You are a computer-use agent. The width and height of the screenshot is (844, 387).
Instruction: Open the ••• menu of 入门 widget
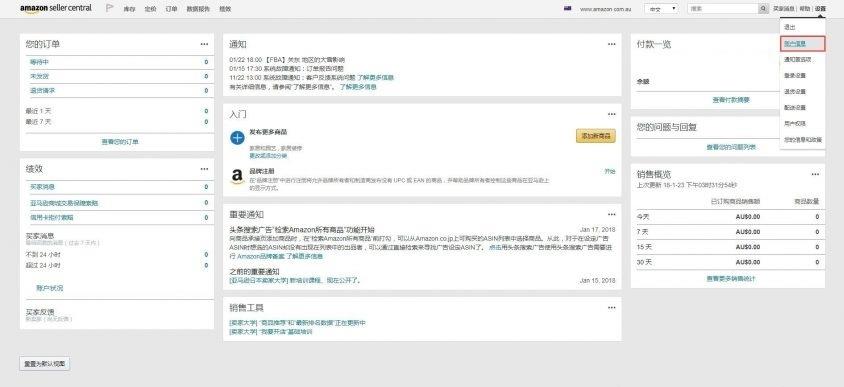tap(611, 114)
